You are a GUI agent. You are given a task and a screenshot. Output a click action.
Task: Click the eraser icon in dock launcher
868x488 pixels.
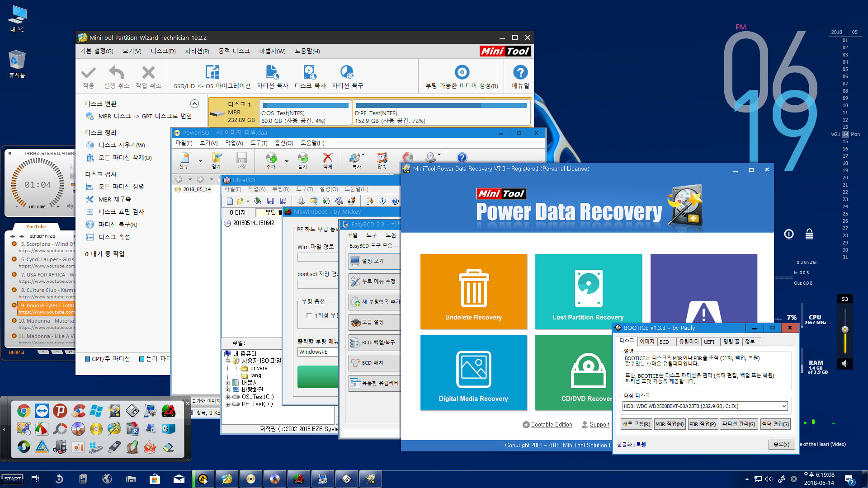[168, 447]
